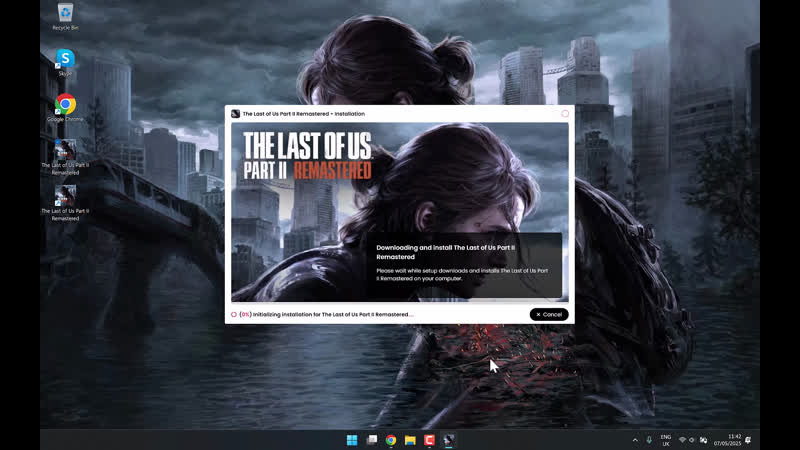Click the microphone tray icon

(x=649, y=440)
